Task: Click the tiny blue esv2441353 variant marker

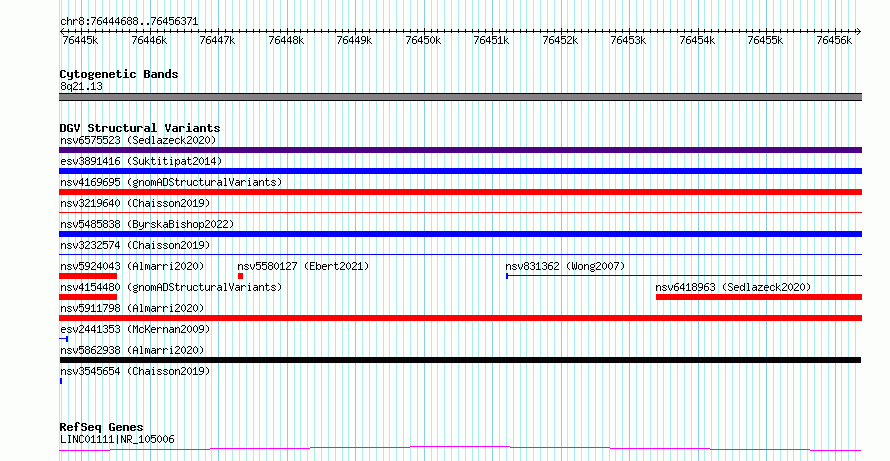Action: tap(64, 339)
